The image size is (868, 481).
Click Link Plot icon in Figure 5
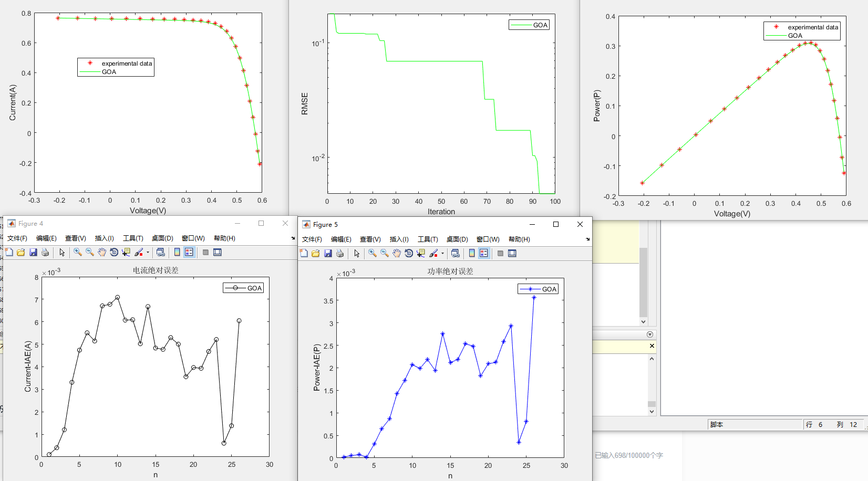pos(456,254)
